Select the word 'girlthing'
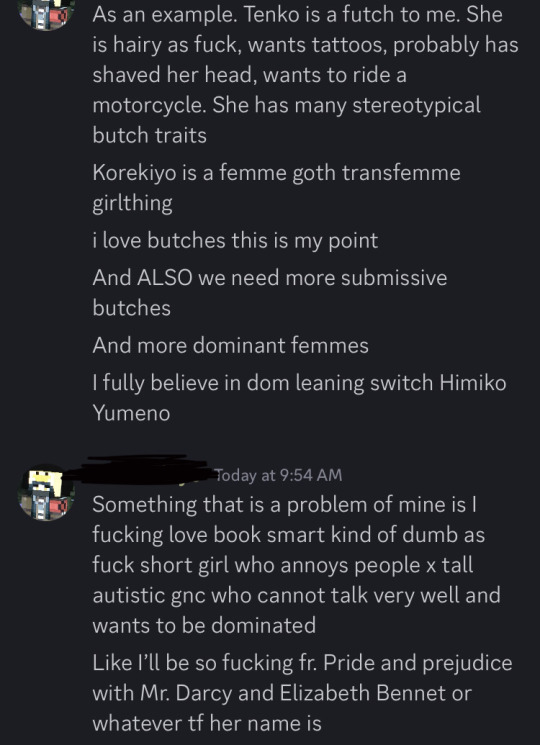Viewport: 540px width, 745px height. pos(133,204)
